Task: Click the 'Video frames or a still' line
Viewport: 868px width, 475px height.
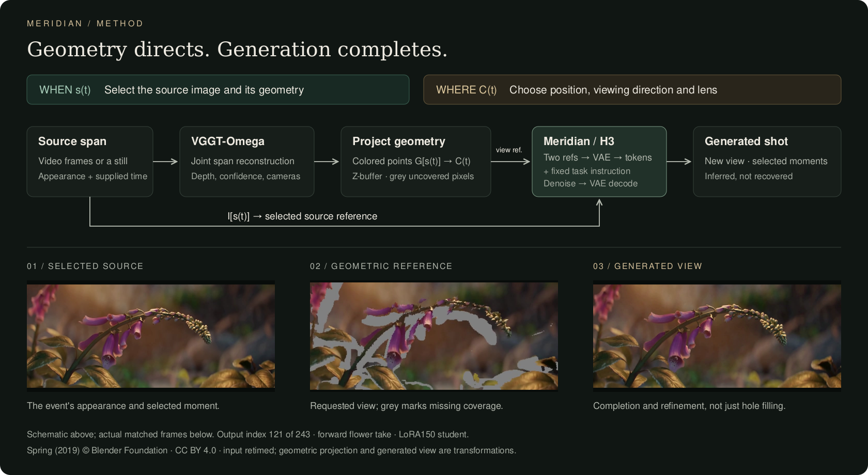Action: [83, 161]
